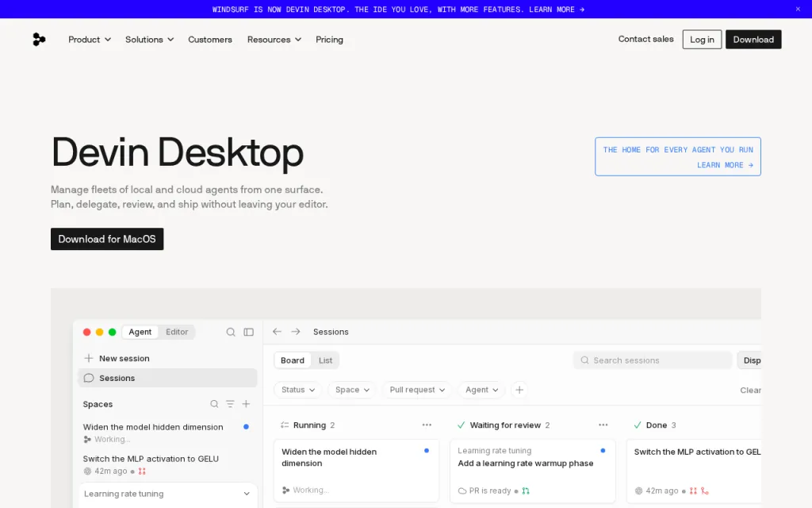Click the Contact sales link
The image size is (812, 508).
tap(645, 39)
